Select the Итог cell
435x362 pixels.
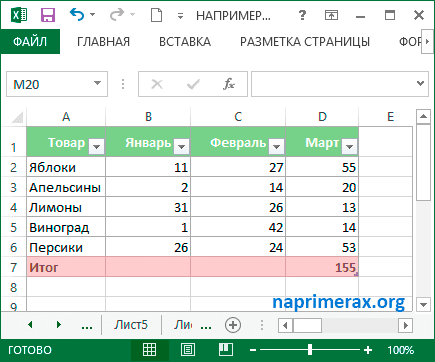[66, 267]
